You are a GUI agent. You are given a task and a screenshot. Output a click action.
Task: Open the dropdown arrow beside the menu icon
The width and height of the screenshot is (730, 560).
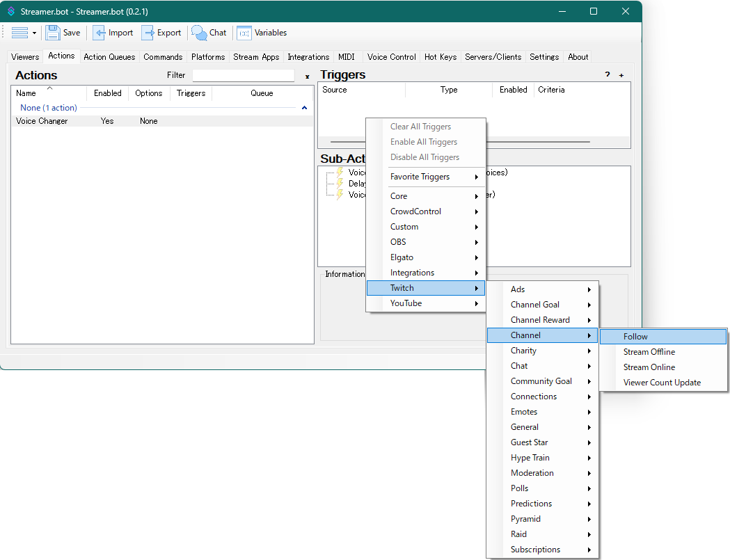click(x=35, y=33)
